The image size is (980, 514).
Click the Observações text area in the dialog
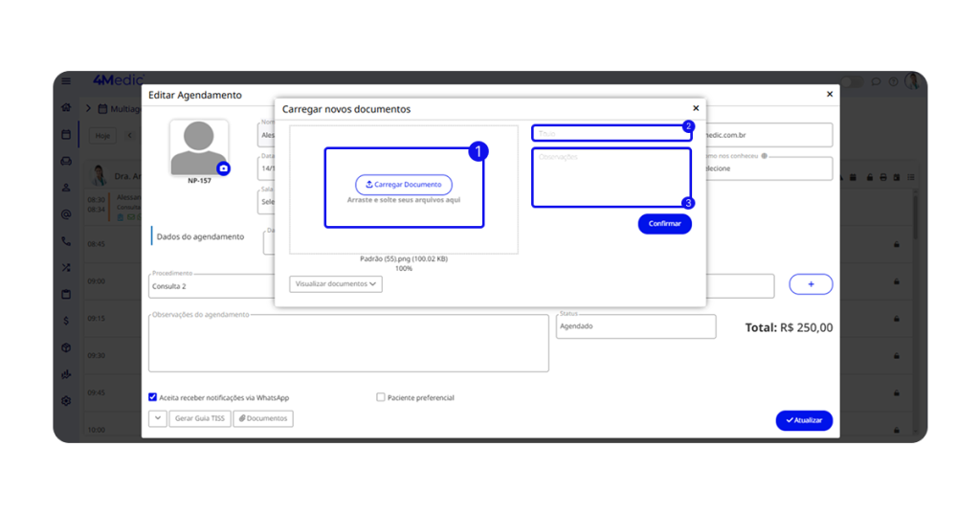(611, 177)
